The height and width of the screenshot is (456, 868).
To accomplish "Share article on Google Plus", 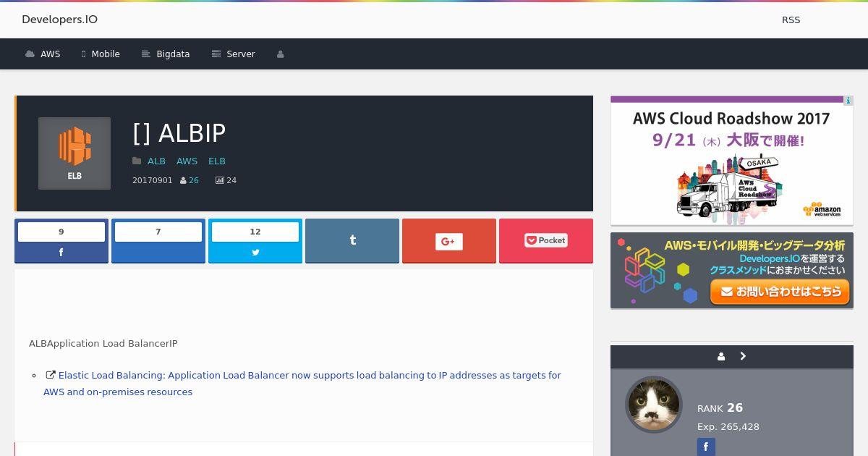I will 449,240.
